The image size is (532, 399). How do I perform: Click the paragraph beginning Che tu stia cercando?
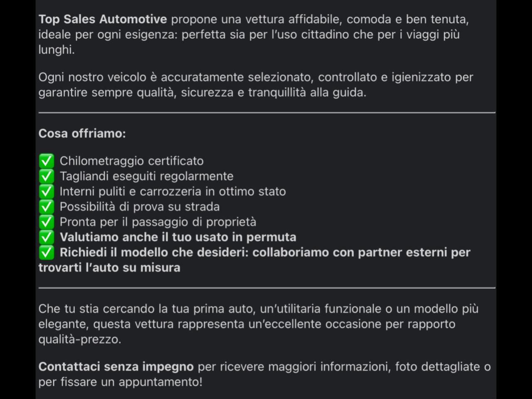coord(259,324)
